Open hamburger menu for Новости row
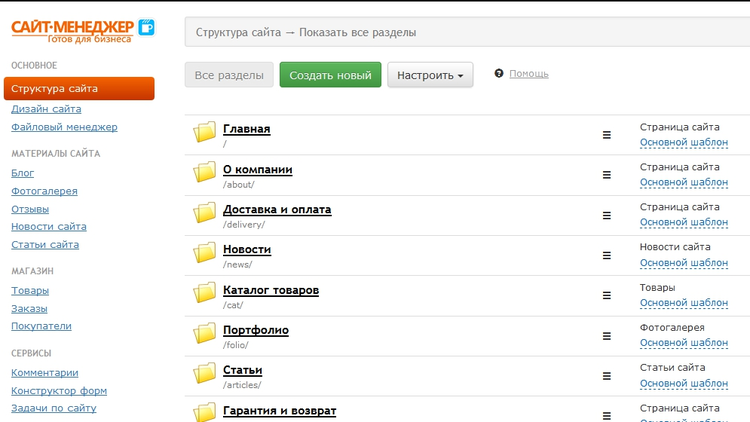The height and width of the screenshot is (422, 750). 607,255
